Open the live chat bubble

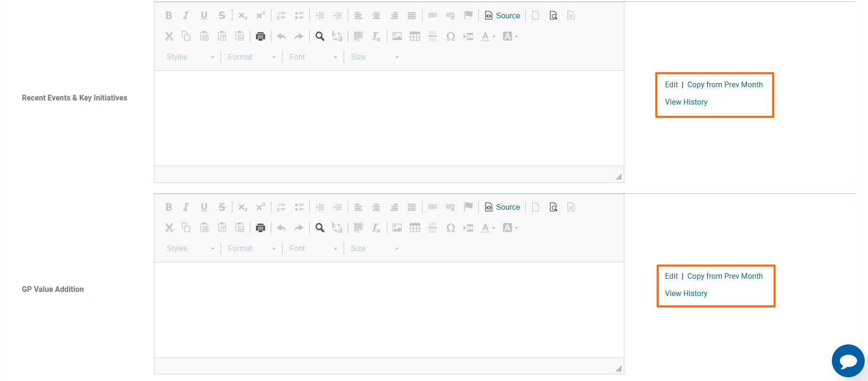pyautogui.click(x=848, y=361)
